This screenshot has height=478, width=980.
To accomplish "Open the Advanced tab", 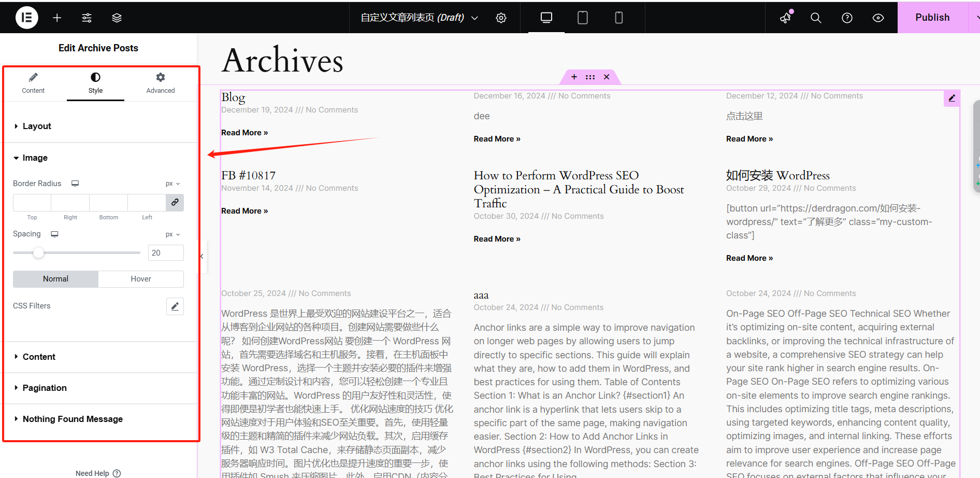I will (x=160, y=83).
